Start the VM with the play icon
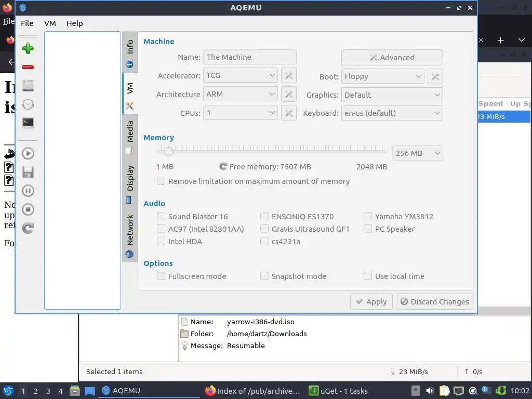The width and height of the screenshot is (532, 399). [x=28, y=153]
